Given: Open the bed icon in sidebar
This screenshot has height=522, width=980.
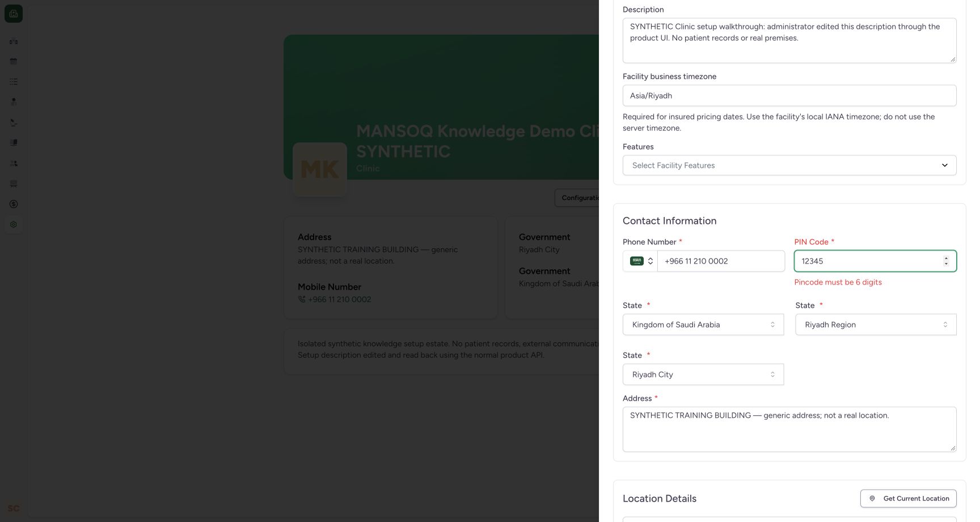Looking at the screenshot, I should pos(14,122).
